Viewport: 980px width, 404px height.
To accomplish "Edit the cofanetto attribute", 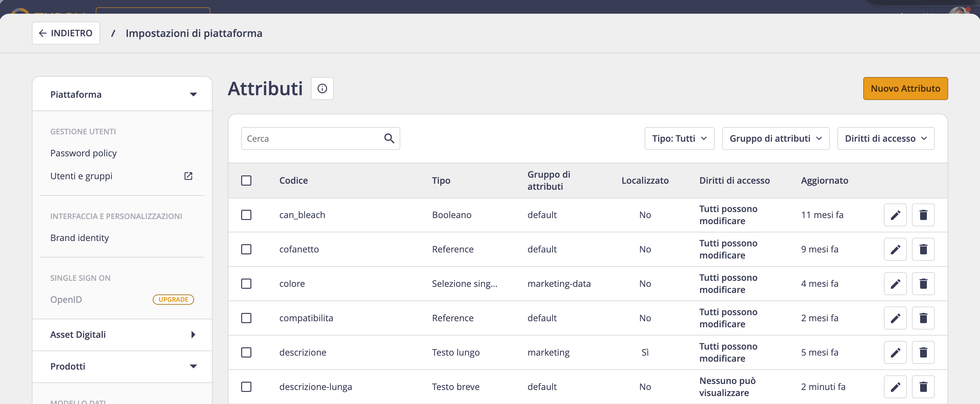I will [895, 249].
